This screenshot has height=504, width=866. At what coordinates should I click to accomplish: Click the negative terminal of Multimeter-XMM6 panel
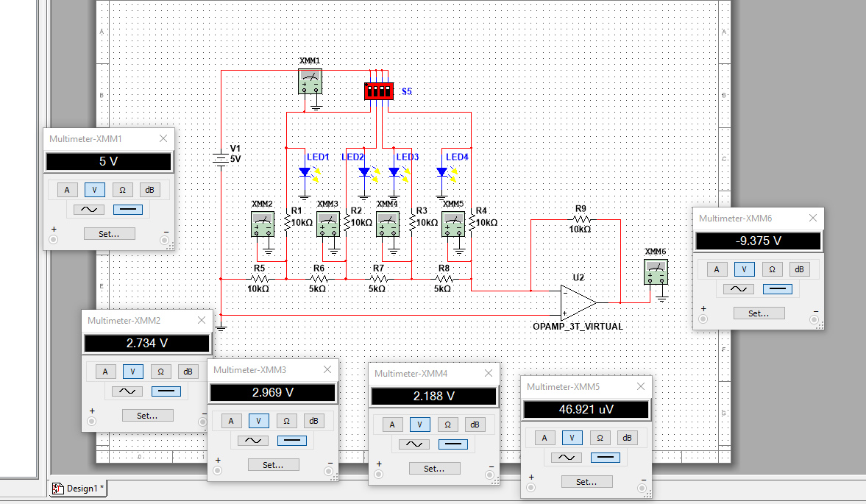[x=814, y=319]
